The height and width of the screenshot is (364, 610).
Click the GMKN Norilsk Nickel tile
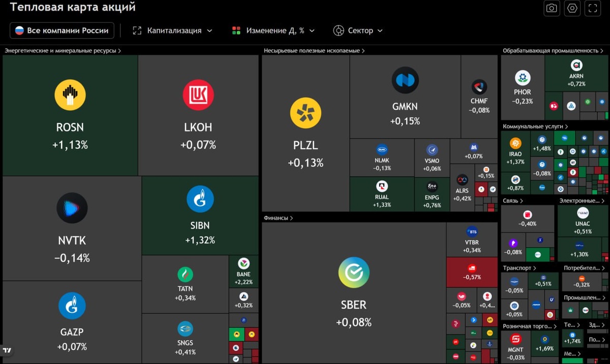click(405, 96)
